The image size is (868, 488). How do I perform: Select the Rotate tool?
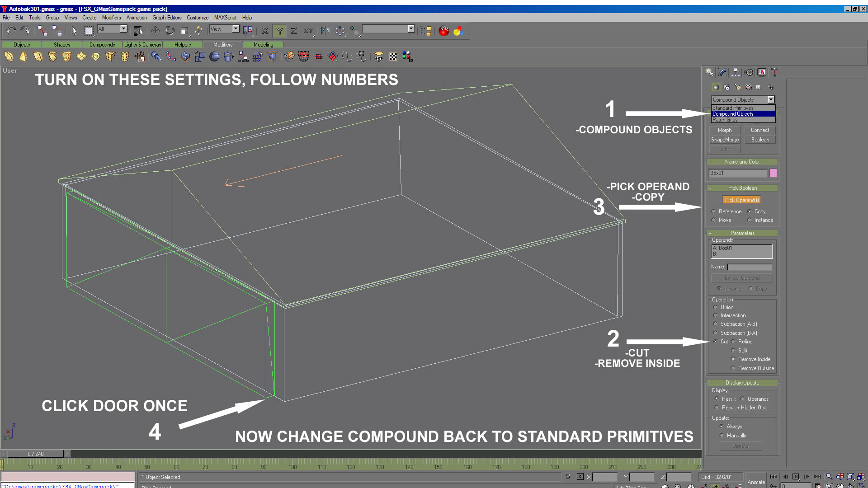(x=170, y=31)
